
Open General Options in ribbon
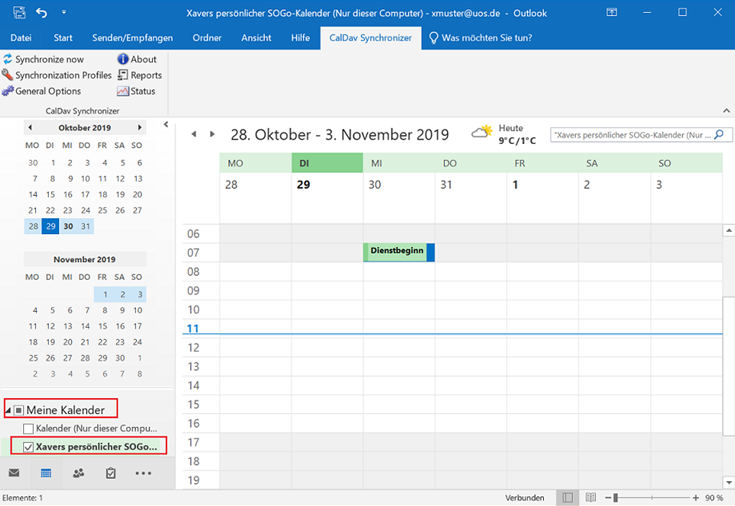point(8,91)
